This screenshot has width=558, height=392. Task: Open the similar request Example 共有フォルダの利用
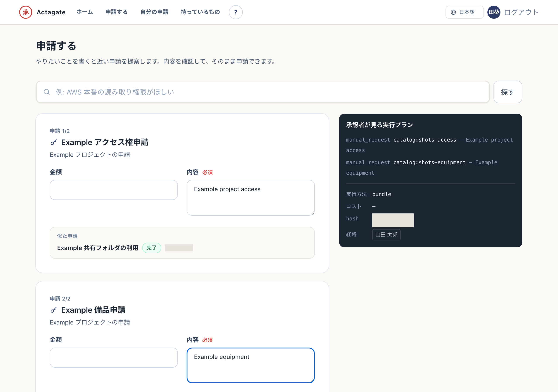(98, 248)
